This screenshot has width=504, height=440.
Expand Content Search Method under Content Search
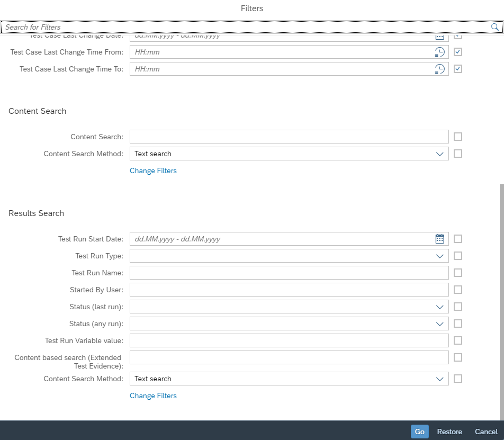(x=439, y=154)
